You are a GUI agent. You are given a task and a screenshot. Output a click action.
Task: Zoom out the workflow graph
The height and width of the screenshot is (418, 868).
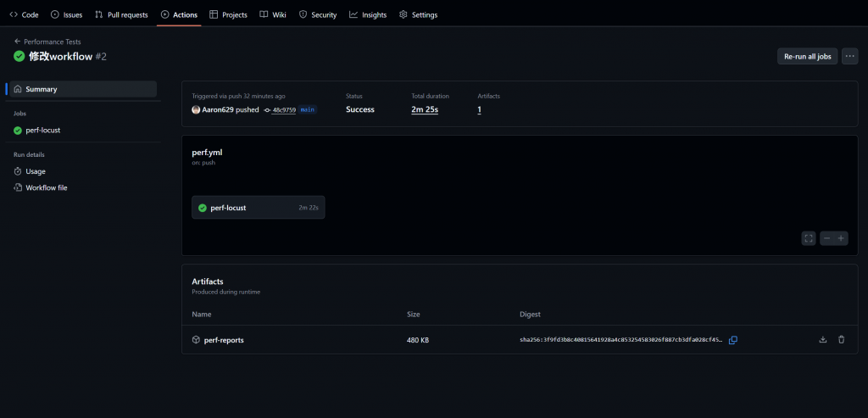tap(827, 238)
